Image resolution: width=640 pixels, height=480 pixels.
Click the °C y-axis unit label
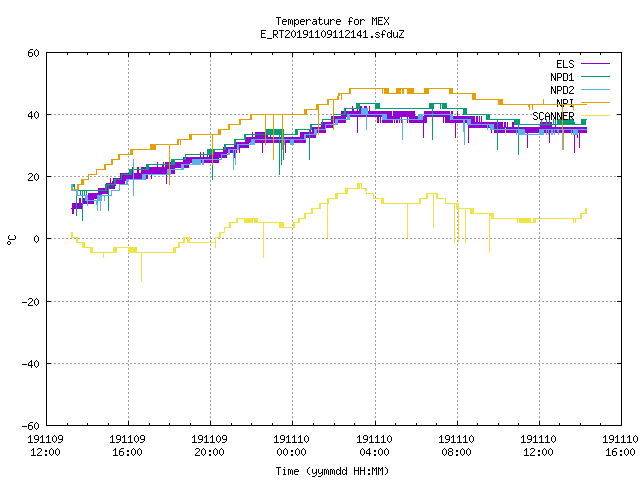[11, 240]
